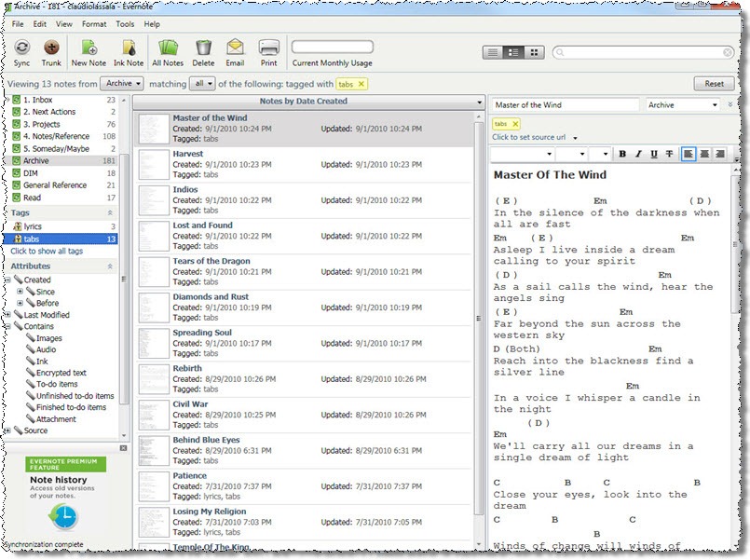The height and width of the screenshot is (560, 750).
Task: Align text right in editor
Action: pyautogui.click(x=719, y=154)
